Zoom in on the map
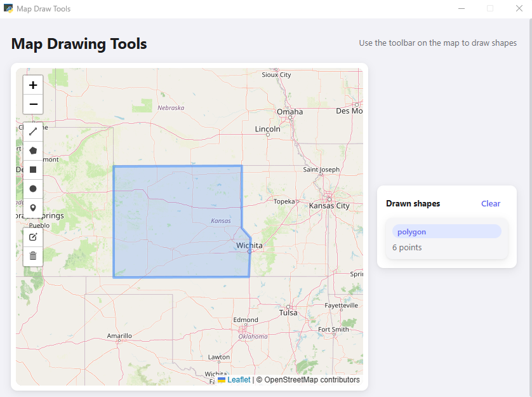 click(33, 85)
